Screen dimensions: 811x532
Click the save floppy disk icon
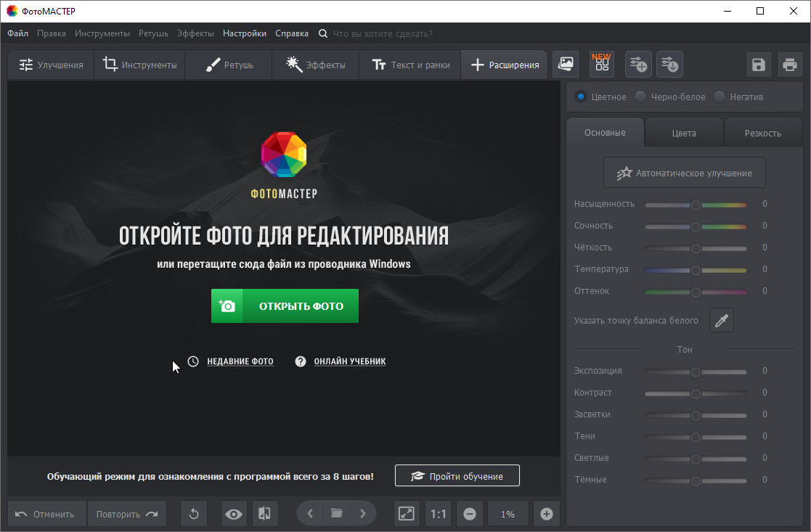tap(759, 65)
